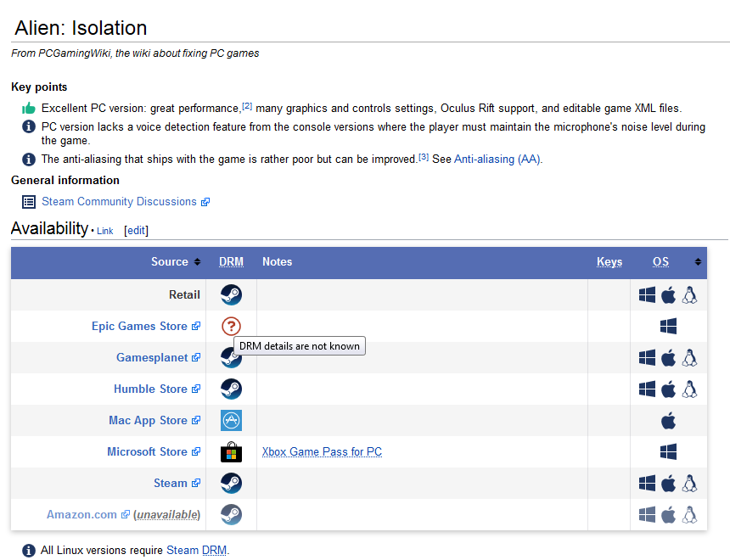The width and height of the screenshot is (730, 560).
Task: Click the unknown DRM question mark icon
Action: [x=231, y=327]
